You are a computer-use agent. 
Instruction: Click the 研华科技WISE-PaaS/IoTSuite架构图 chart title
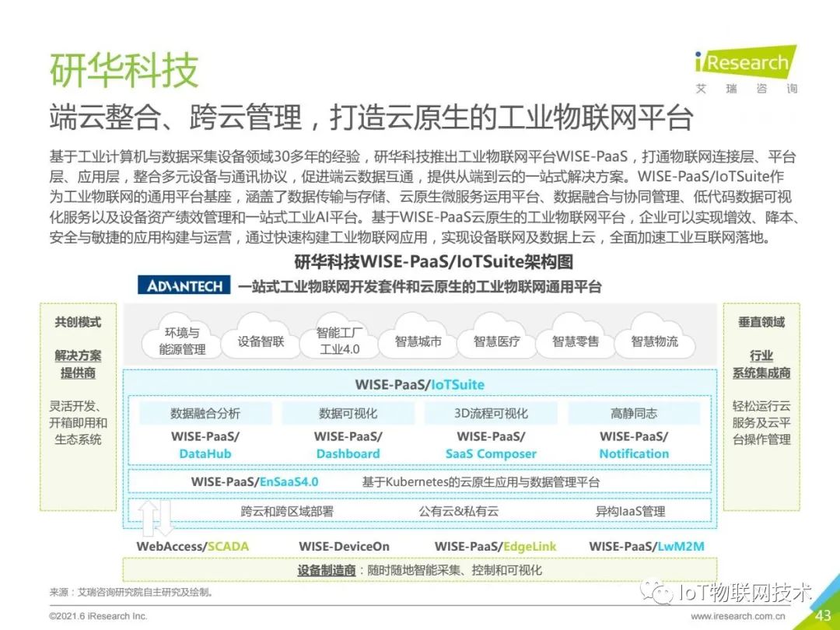(434, 261)
